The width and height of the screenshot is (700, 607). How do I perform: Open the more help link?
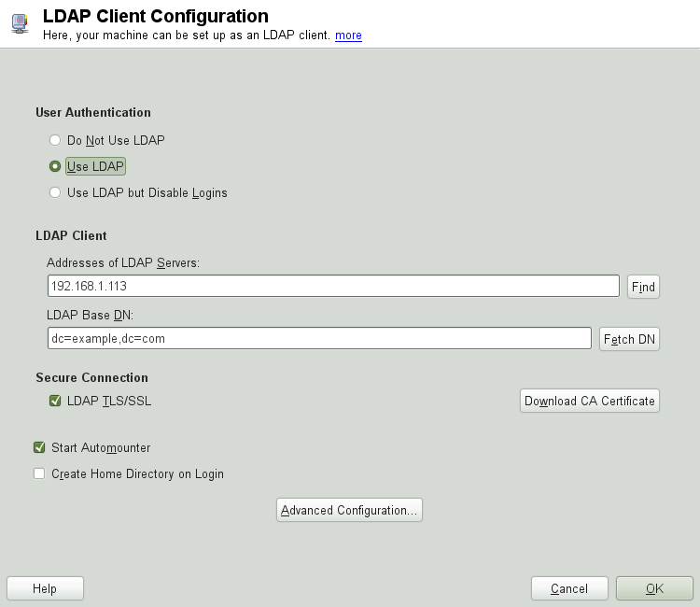point(348,35)
